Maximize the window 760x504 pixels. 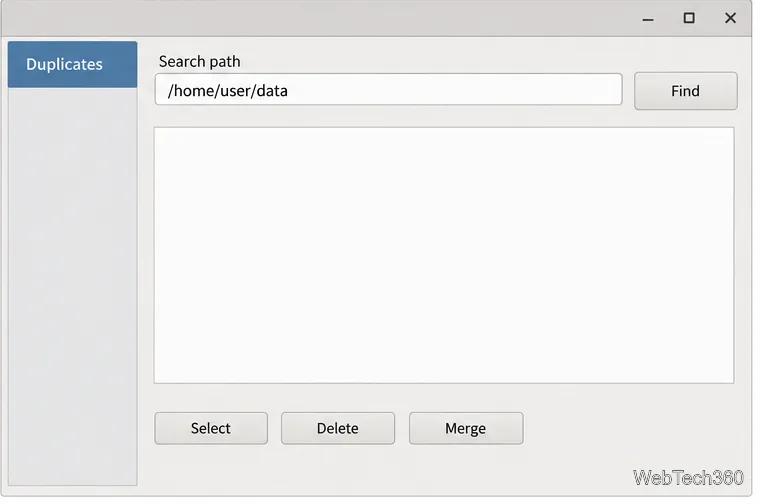(689, 18)
